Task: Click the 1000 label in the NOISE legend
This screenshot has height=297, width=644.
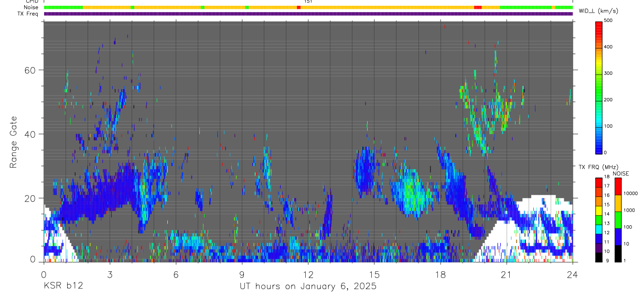Action: (630, 210)
